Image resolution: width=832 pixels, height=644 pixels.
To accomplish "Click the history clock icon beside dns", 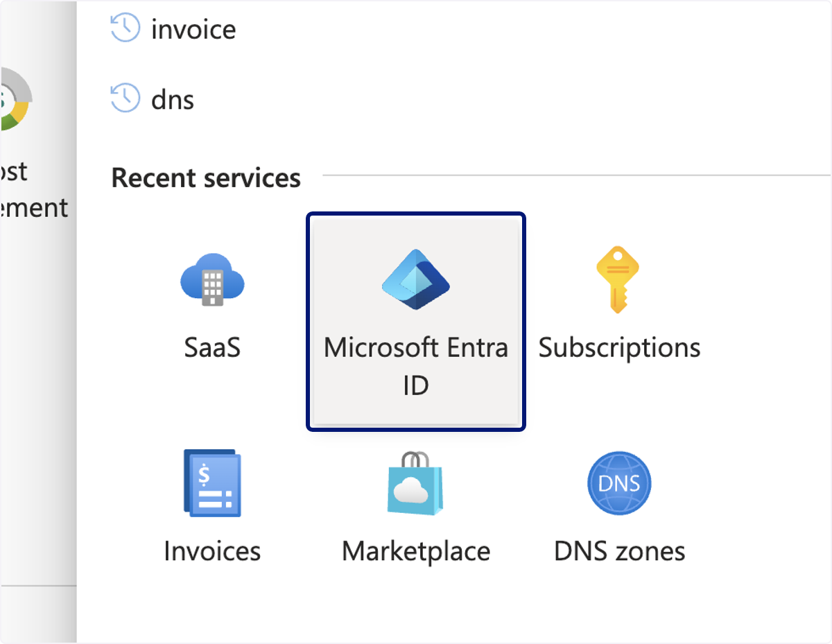I will tap(125, 98).
